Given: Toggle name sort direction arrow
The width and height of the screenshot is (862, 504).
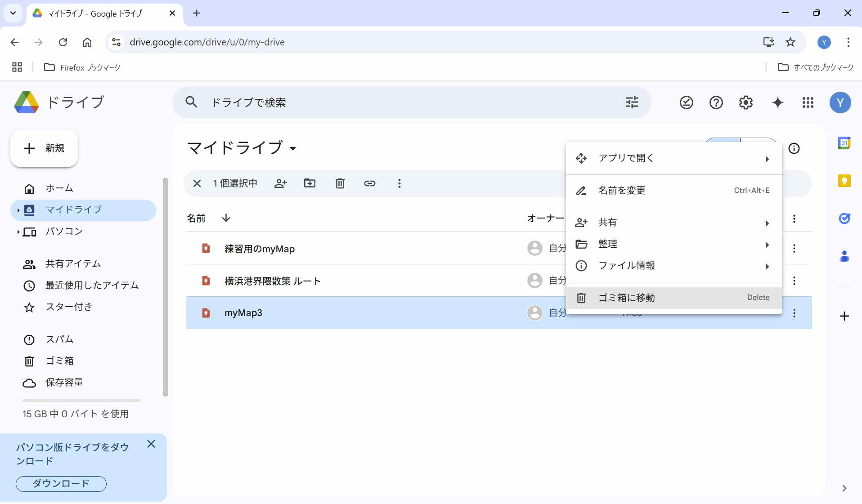Looking at the screenshot, I should click(226, 218).
